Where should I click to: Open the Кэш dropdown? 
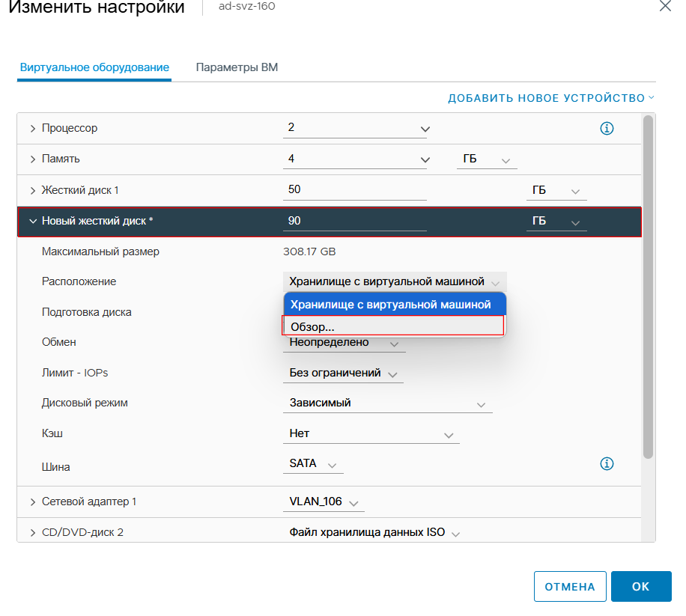point(371,433)
